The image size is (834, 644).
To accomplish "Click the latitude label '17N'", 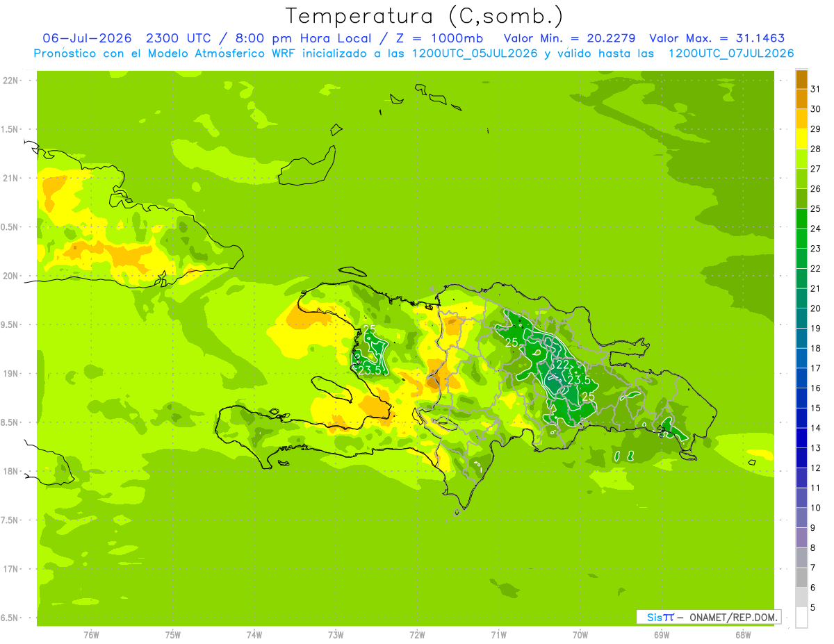I will coord(10,569).
